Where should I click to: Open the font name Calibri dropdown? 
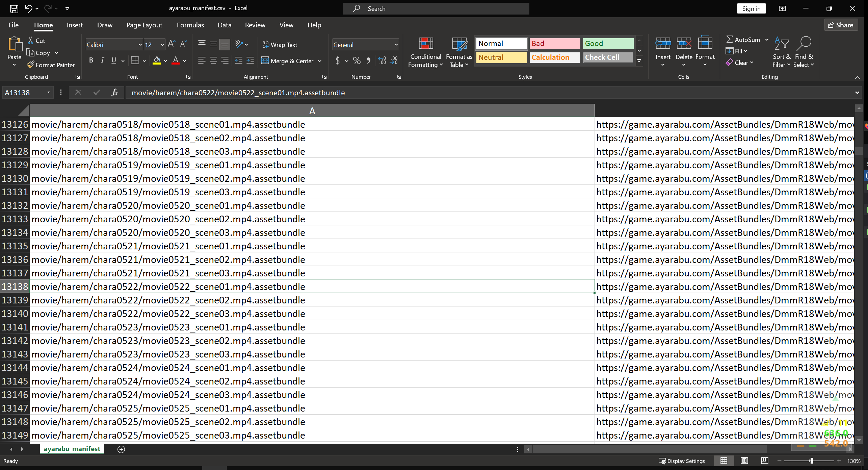tap(140, 45)
